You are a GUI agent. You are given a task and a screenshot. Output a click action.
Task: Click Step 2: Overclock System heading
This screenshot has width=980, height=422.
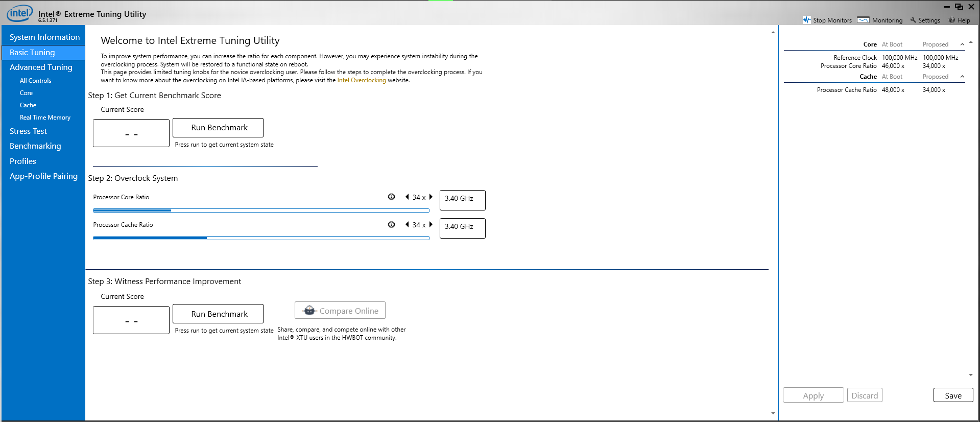tap(133, 178)
